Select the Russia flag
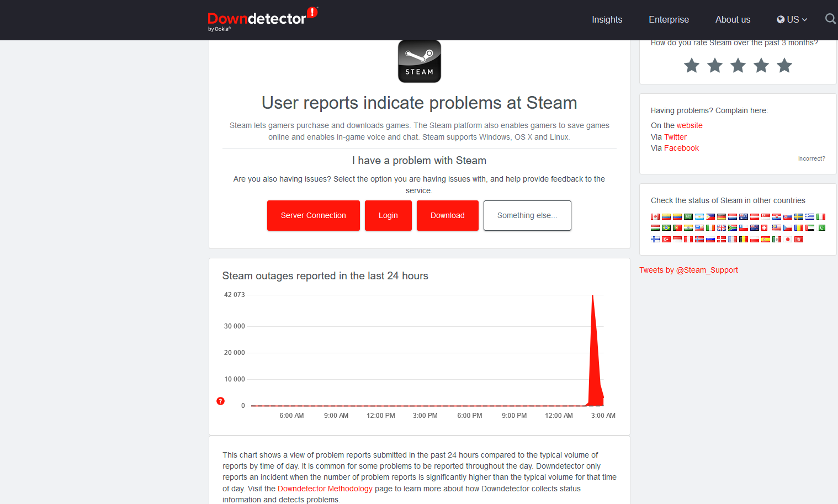The width and height of the screenshot is (838, 504). pos(710,239)
